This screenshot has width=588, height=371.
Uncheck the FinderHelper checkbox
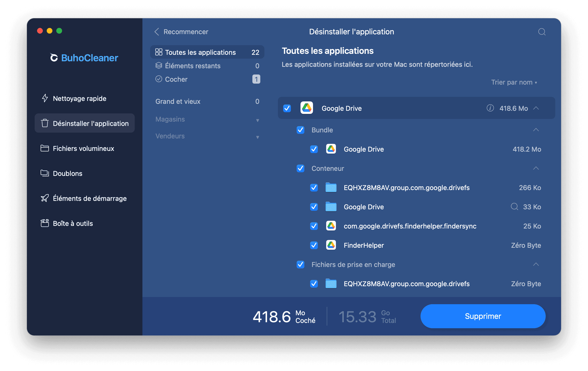[x=314, y=245]
